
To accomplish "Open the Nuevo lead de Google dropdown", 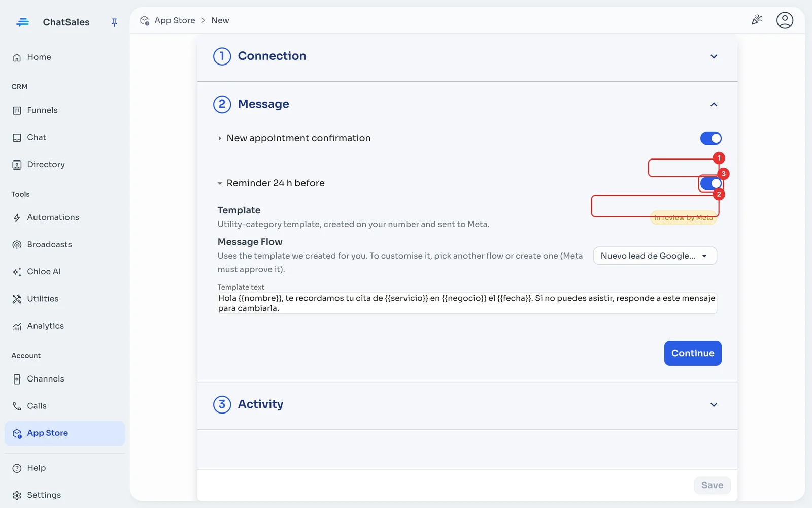I will (x=655, y=256).
